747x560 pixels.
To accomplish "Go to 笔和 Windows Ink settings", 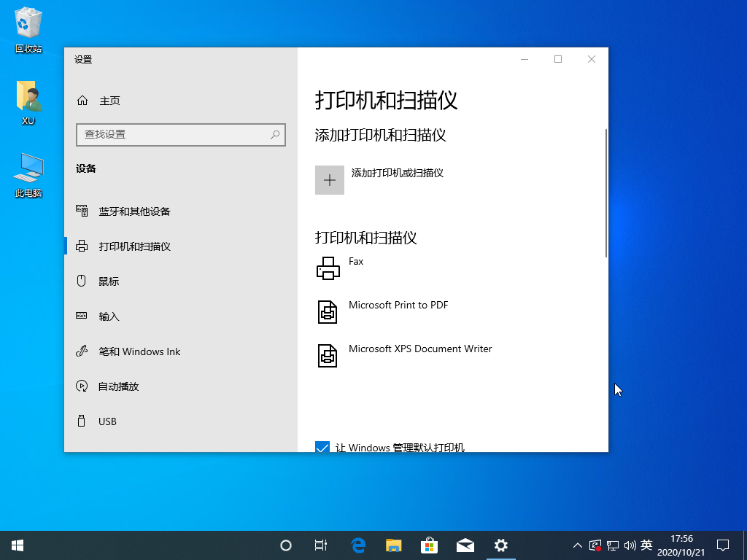I will [x=139, y=351].
